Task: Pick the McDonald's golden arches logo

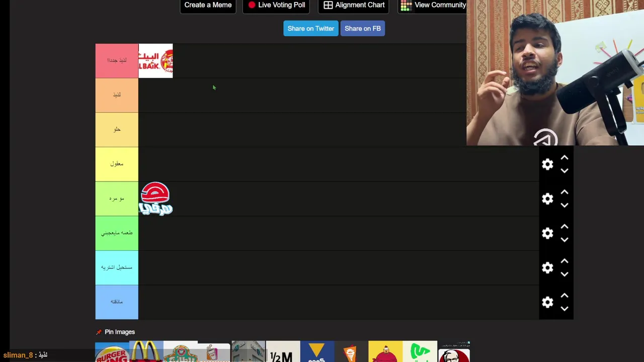Action: click(x=146, y=352)
